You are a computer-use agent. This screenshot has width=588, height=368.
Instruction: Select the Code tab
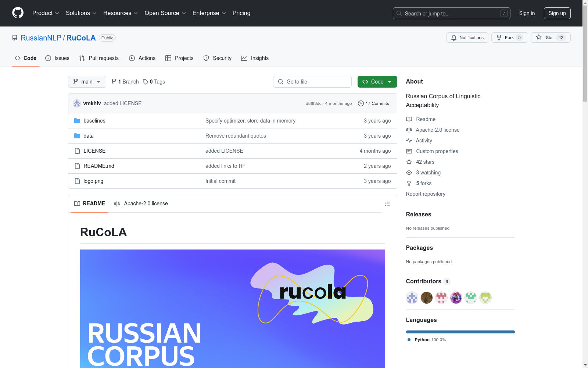point(26,58)
